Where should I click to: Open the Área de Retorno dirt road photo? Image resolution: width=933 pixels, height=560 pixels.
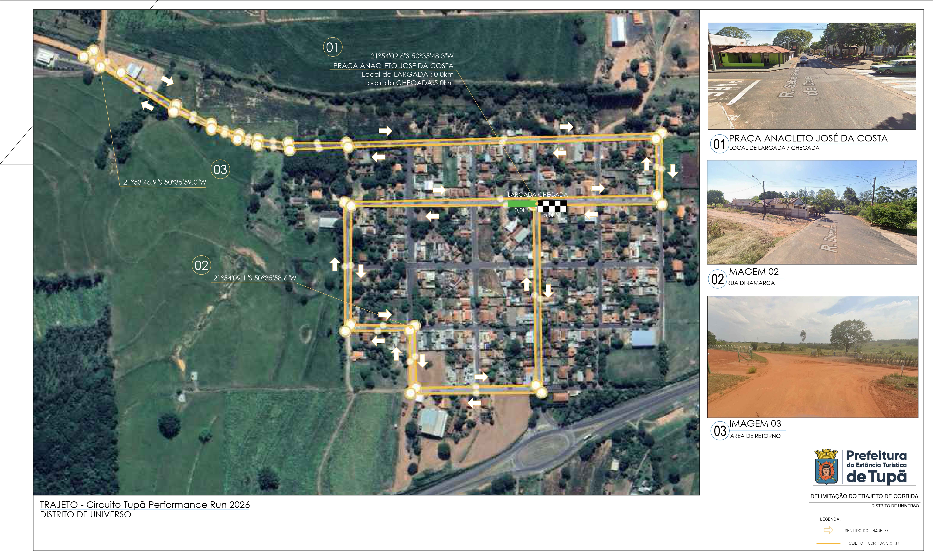[x=812, y=357]
